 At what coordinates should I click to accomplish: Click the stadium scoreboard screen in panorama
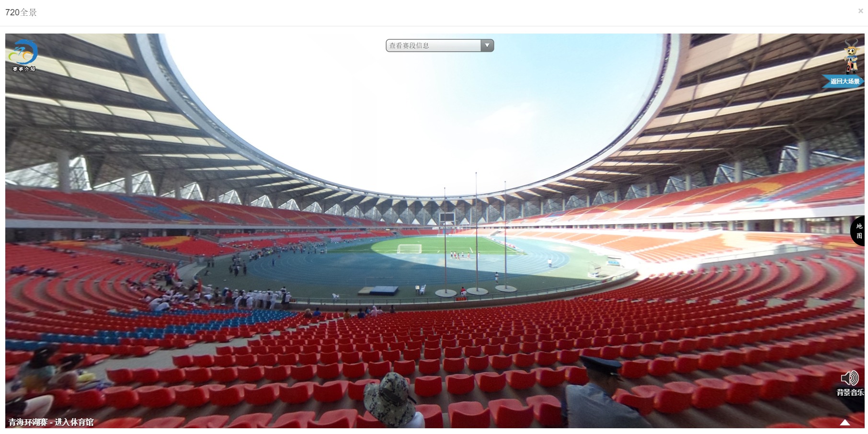[446, 217]
